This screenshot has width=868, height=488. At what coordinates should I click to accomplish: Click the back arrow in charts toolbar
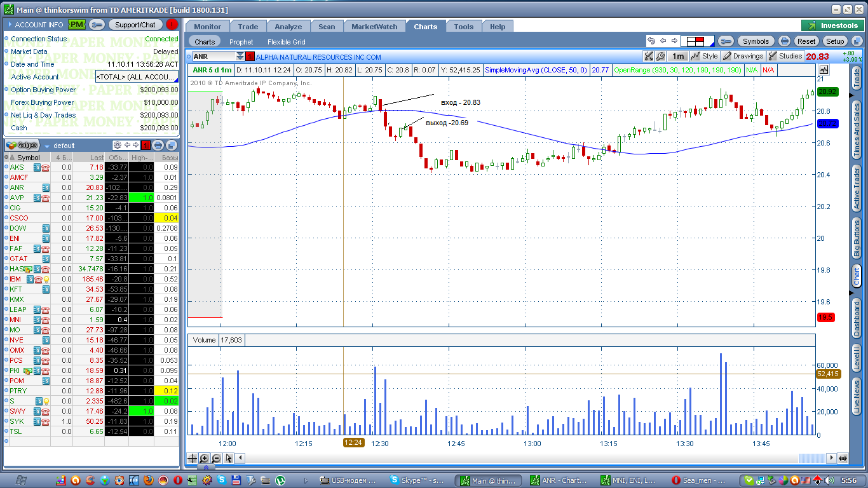coord(663,41)
